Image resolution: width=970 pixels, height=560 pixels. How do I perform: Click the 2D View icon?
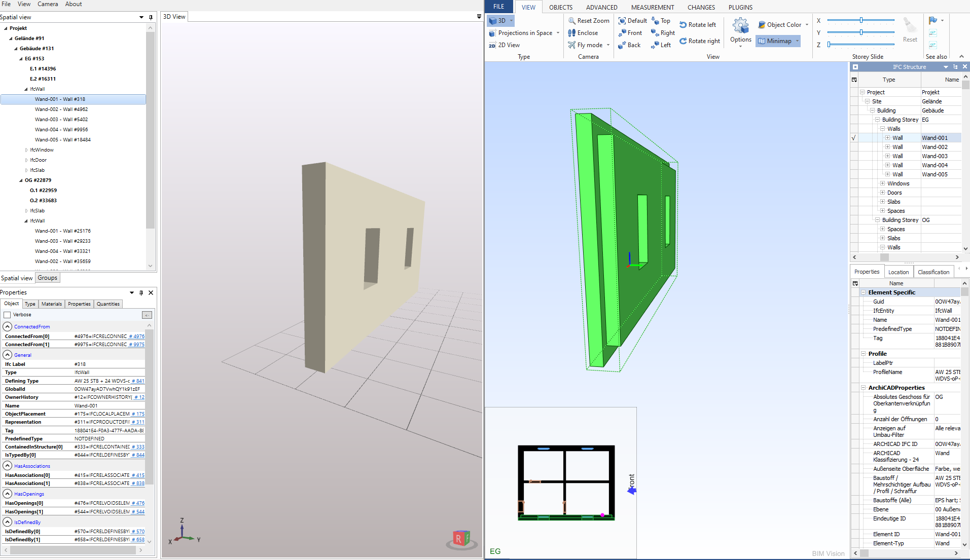click(x=492, y=45)
